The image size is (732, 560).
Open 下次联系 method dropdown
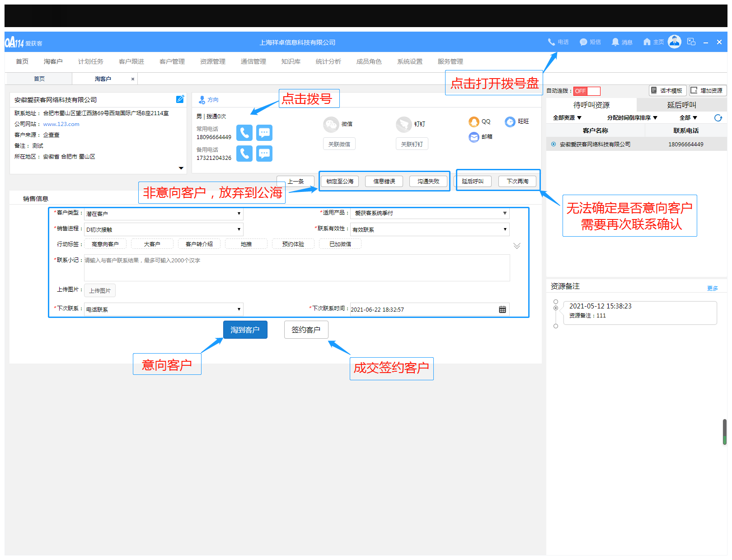(164, 309)
